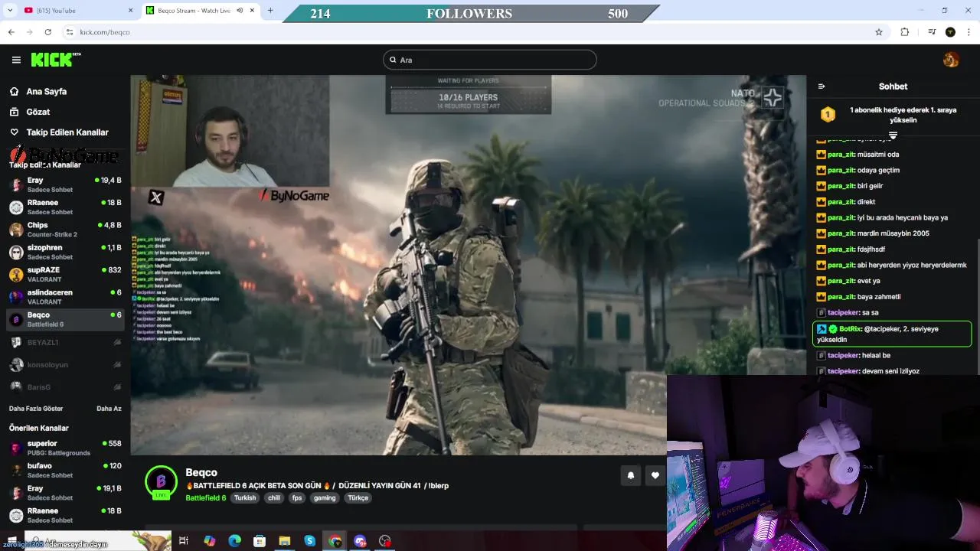The image size is (980, 551).
Task: View site information icon in address bar
Action: (x=69, y=32)
